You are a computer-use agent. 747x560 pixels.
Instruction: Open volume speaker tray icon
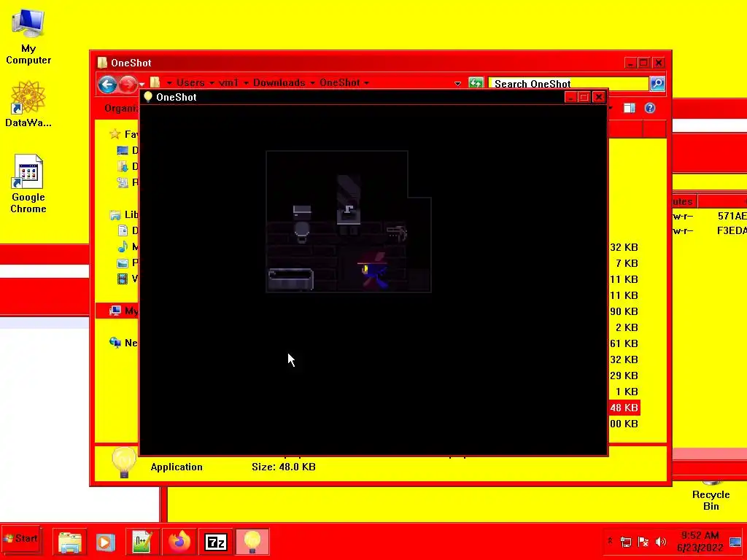click(x=660, y=542)
